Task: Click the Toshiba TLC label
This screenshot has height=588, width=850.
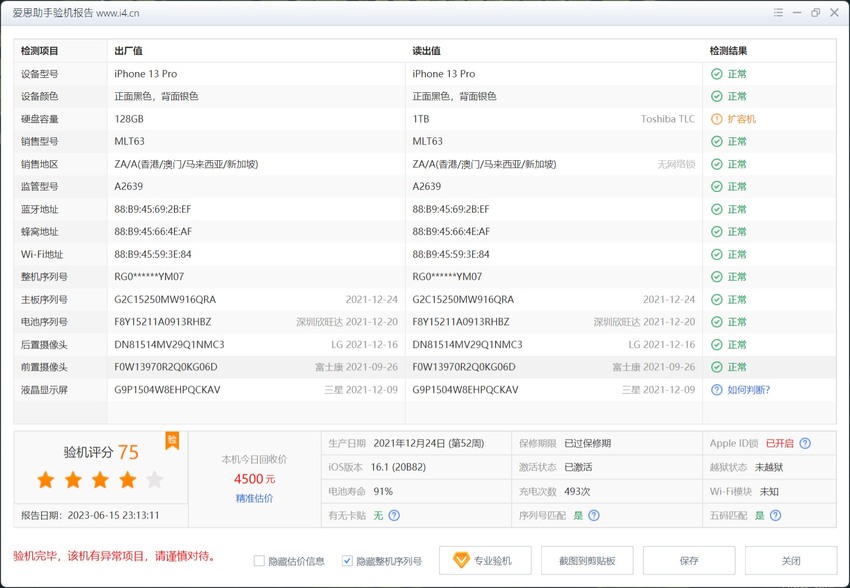Action: [668, 119]
